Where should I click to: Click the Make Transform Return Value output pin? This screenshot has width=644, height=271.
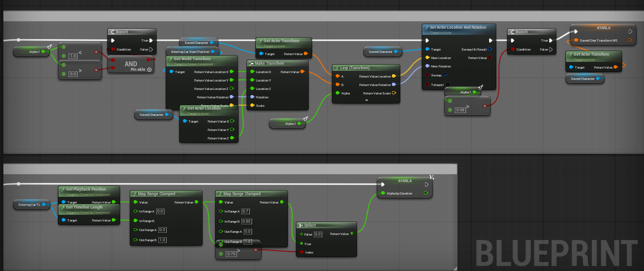(x=302, y=72)
